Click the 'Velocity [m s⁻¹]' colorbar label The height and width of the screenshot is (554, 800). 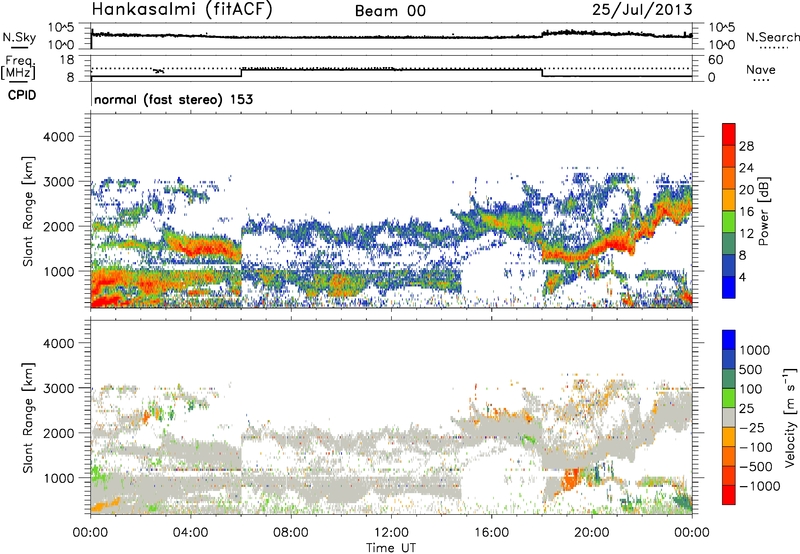coord(790,416)
